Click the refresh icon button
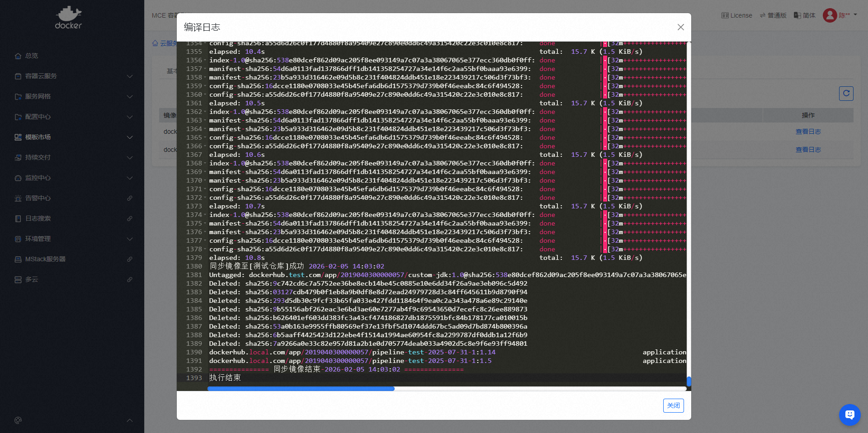The image size is (868, 433). 846,94
